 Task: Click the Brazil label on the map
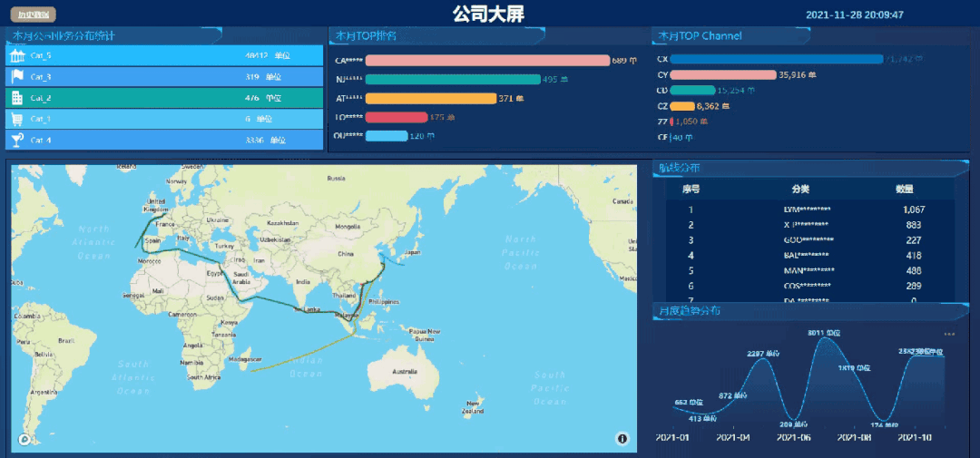tap(65, 340)
